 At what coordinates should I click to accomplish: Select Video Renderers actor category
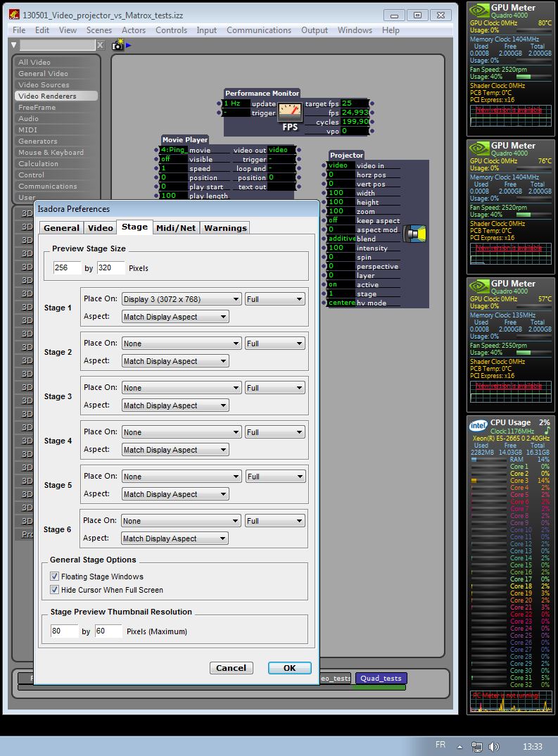point(56,96)
